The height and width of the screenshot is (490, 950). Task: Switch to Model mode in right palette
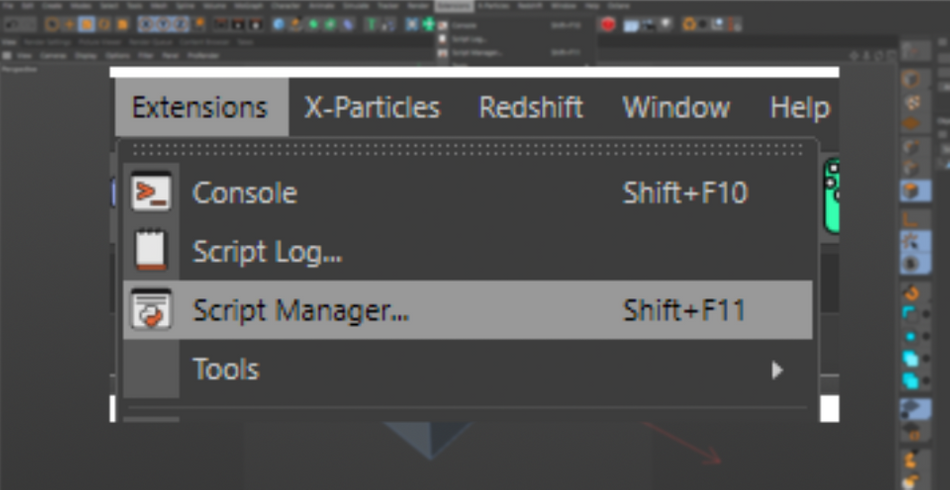[911, 79]
